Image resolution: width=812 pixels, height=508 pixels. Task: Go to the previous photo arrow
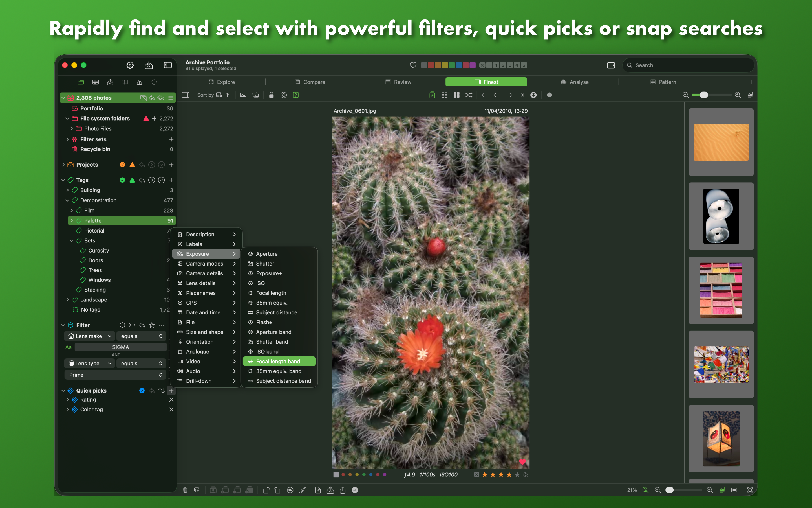coord(497,95)
